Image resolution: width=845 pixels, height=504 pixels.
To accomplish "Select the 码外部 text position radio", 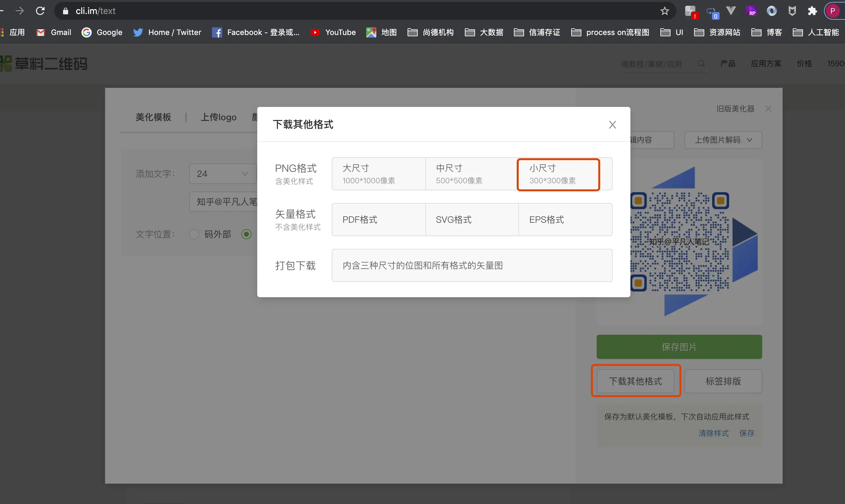I will click(x=194, y=234).
